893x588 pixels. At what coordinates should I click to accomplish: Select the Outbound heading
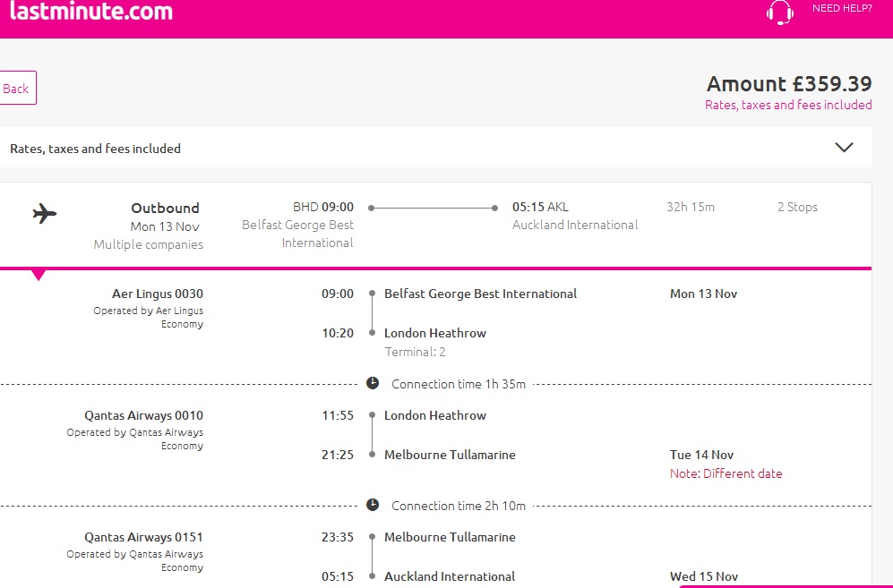point(165,208)
